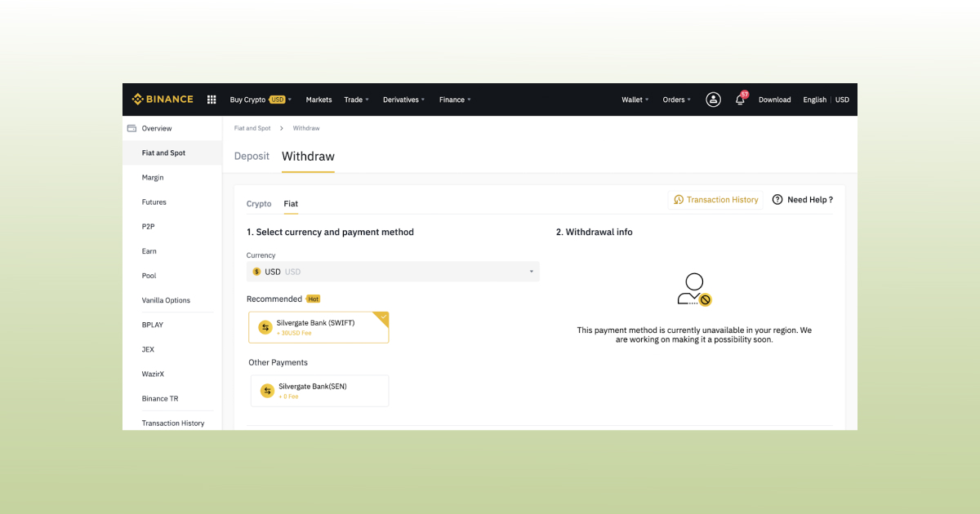Click the wallet icon beside Overview
980x514 pixels.
(x=131, y=128)
